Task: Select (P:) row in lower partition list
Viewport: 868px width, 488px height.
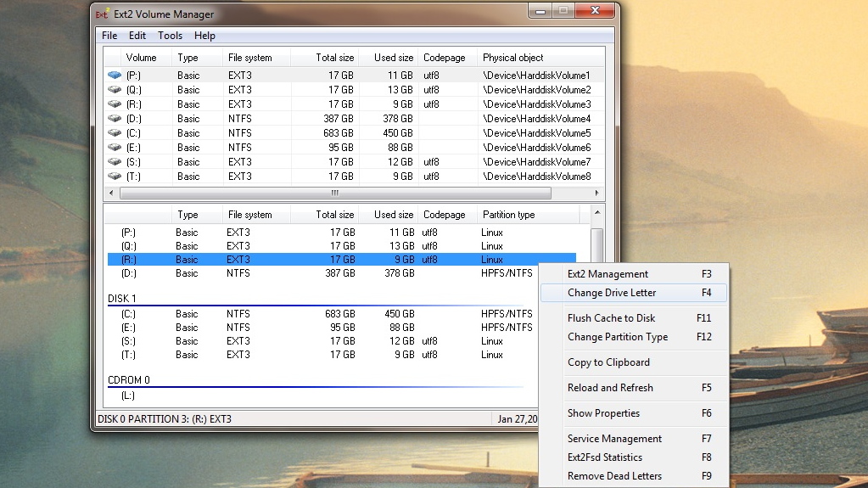Action: [342, 232]
